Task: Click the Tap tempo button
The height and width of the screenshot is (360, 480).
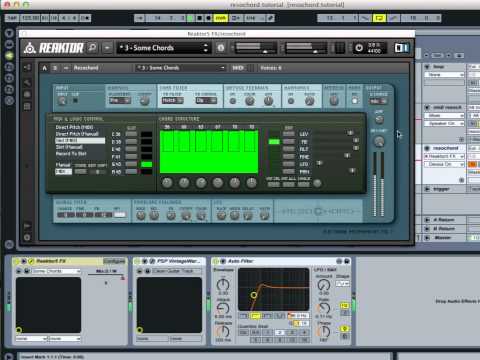Action: tap(12, 18)
